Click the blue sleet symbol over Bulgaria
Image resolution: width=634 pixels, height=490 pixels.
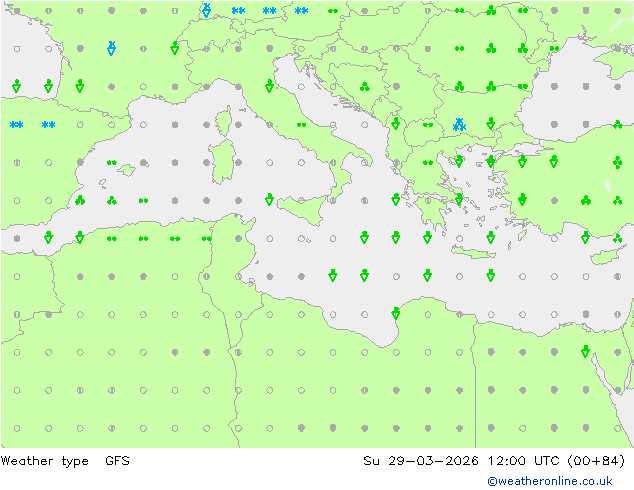point(459,125)
